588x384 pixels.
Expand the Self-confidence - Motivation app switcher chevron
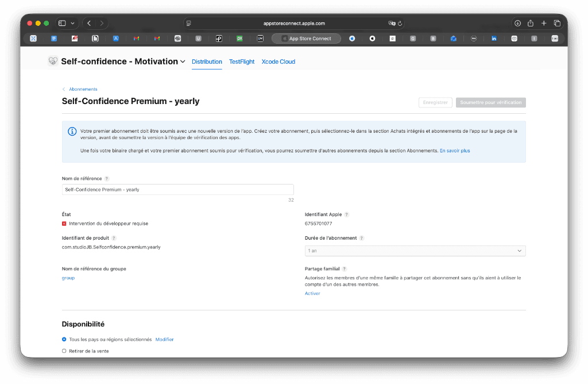(x=183, y=62)
